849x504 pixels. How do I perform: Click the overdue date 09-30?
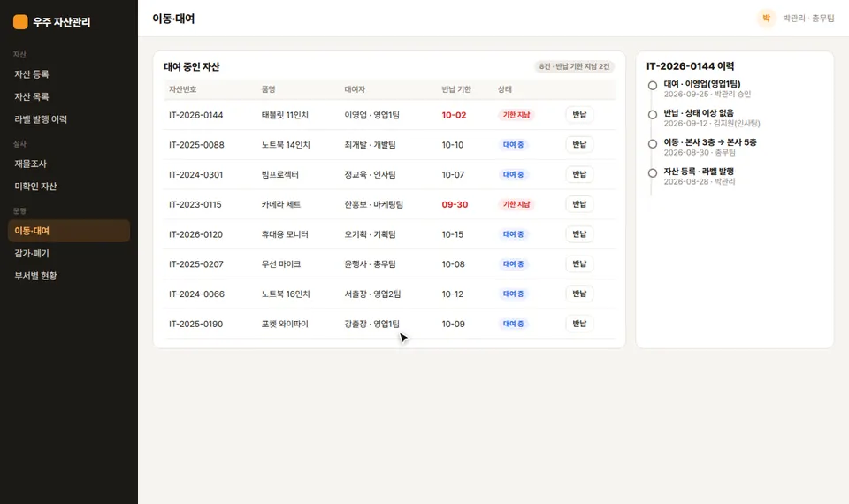click(x=455, y=204)
